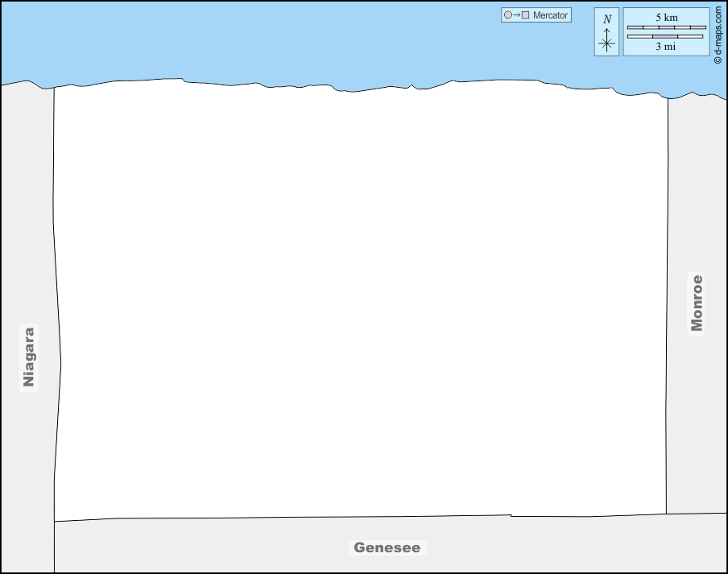This screenshot has width=728, height=574.
Task: Select the Genesee county label
Action: (x=387, y=547)
